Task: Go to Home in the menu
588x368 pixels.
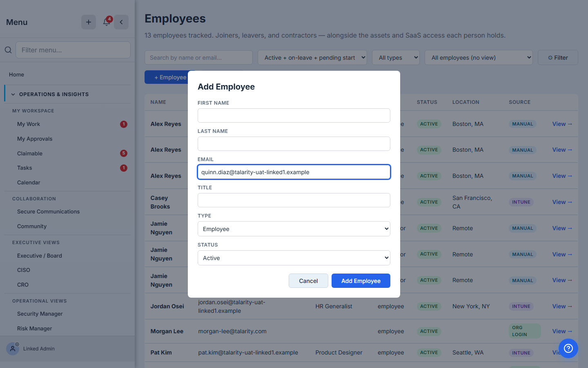Action: click(17, 74)
